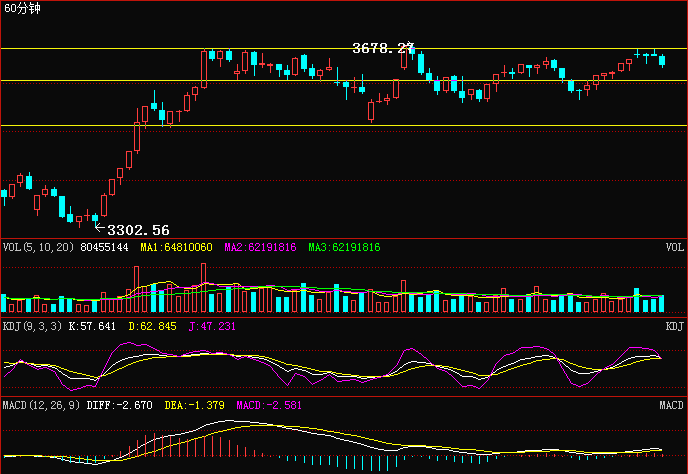688x474 pixels.
Task: Click the KDJ label at panel right
Action: (x=674, y=326)
